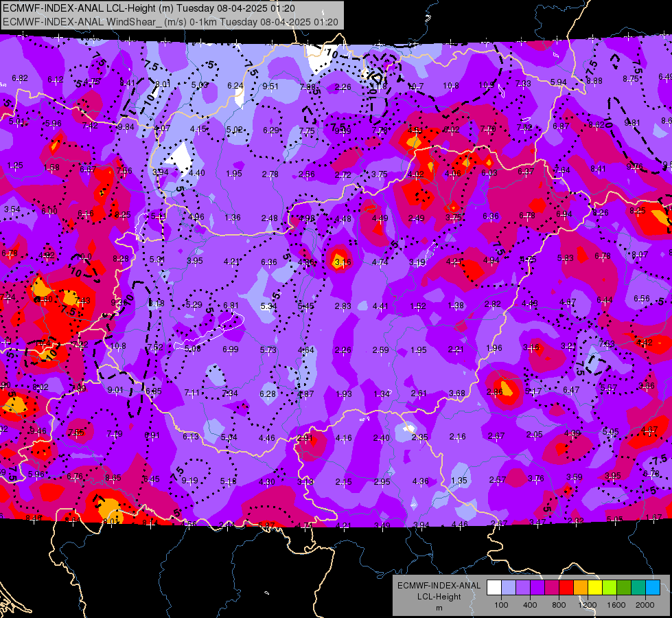Click the grid value 7.88
Screen dimensions: 672x618
tap(308, 87)
